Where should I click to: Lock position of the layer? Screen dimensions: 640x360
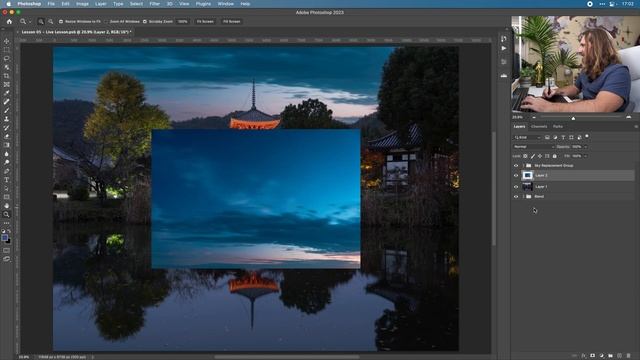pyautogui.click(x=540, y=156)
